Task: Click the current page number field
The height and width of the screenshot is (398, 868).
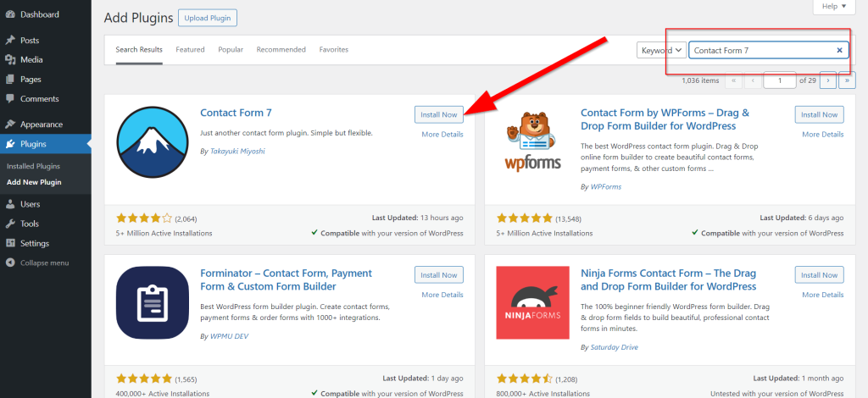Action: point(779,80)
